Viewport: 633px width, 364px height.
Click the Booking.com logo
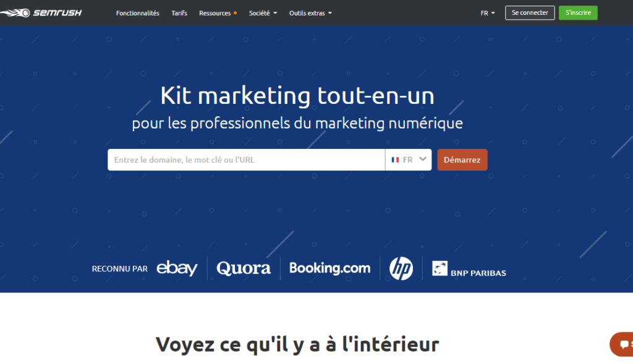[x=330, y=268]
